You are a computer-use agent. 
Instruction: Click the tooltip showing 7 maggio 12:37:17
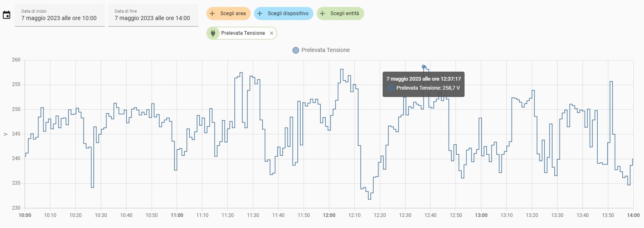[x=423, y=84]
